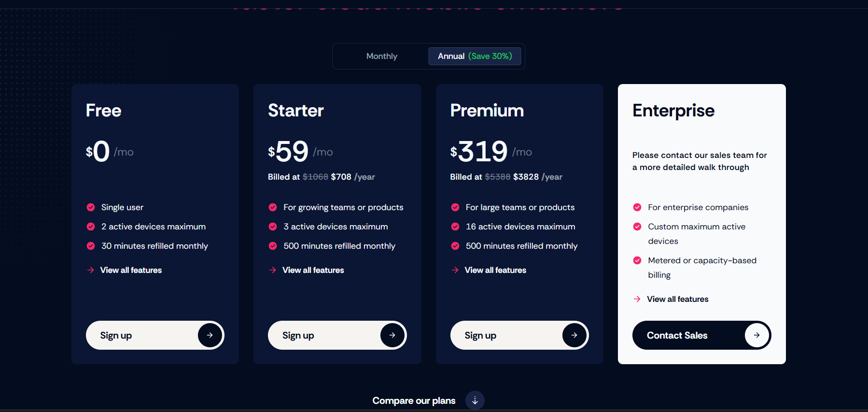View all features of Free plan
The width and height of the screenshot is (868, 412).
pos(131,270)
